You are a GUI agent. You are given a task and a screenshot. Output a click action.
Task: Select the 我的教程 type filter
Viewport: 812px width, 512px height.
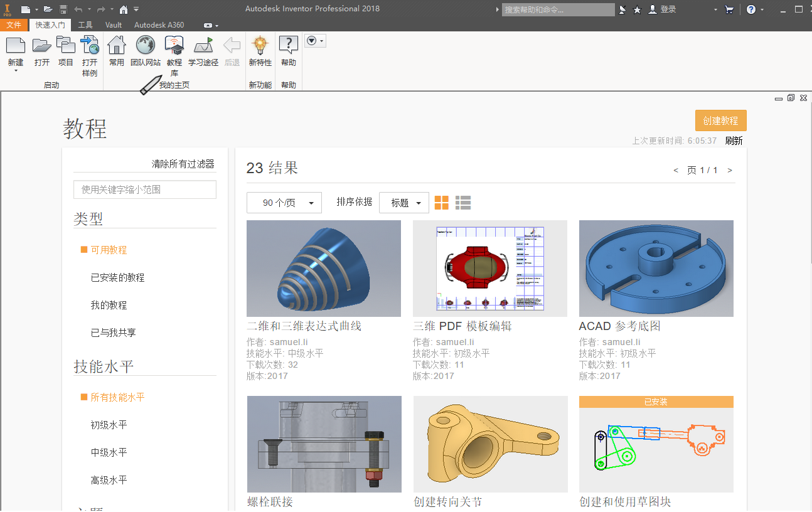(109, 305)
